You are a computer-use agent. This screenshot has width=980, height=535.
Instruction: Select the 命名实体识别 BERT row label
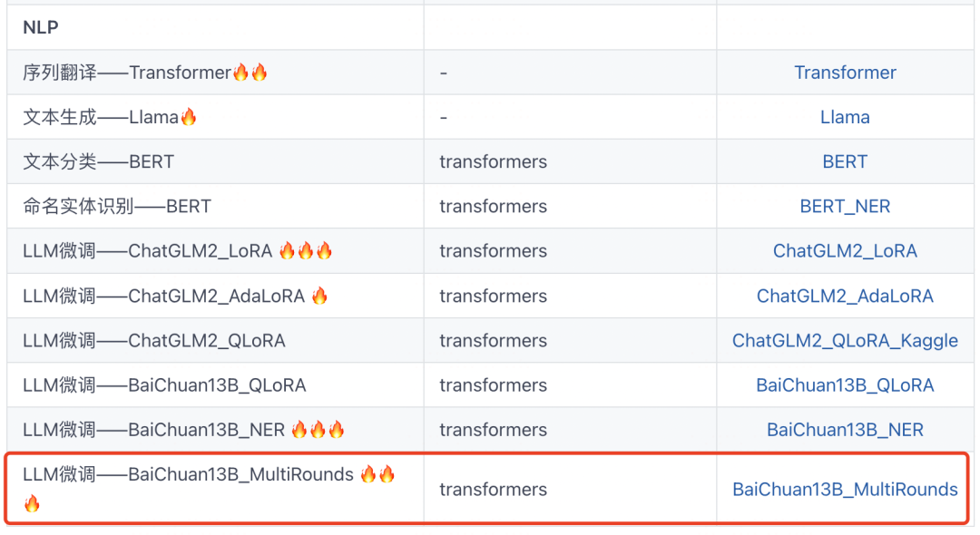(116, 206)
